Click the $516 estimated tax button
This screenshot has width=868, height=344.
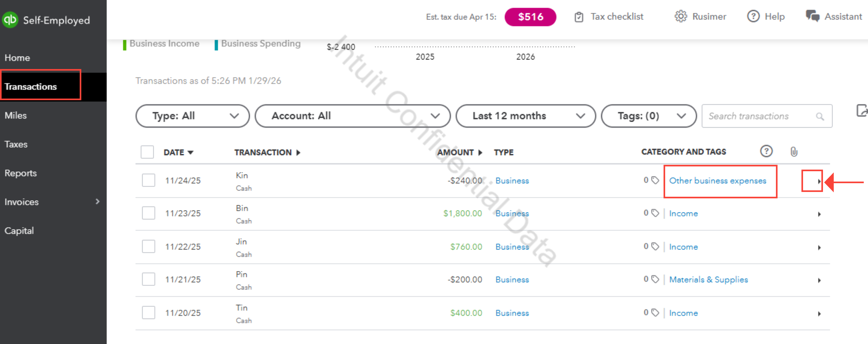pos(530,17)
